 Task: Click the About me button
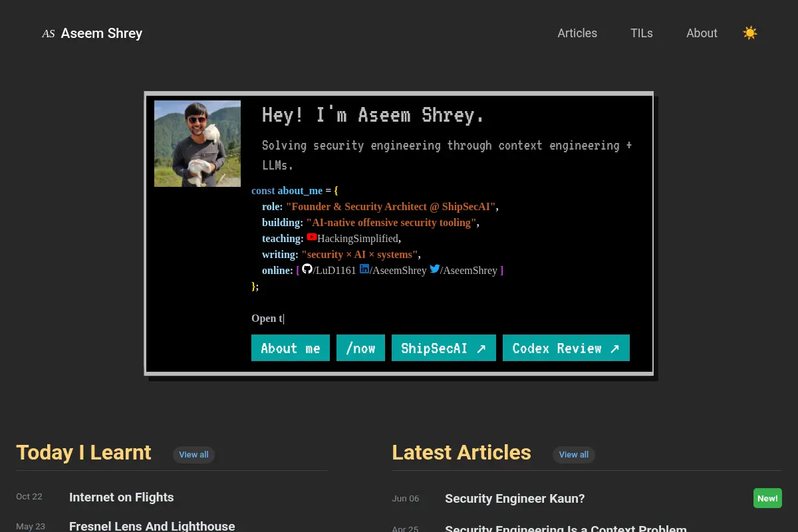coord(291,348)
